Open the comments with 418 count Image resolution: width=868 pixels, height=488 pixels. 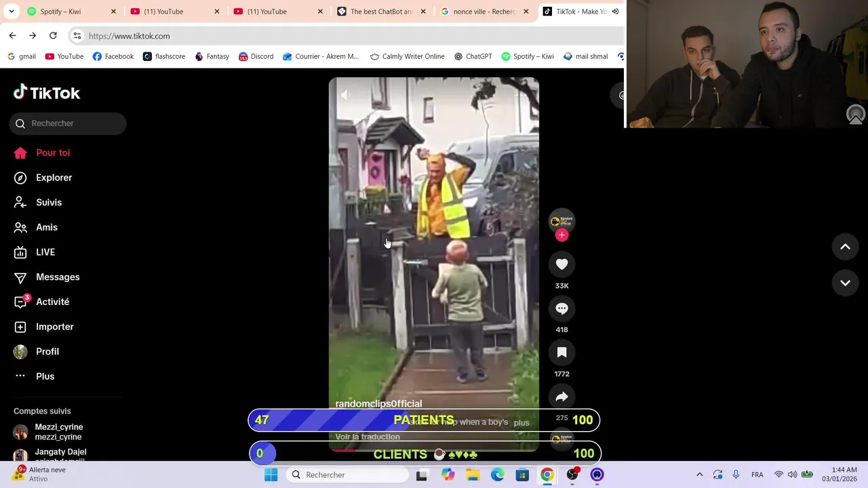pos(561,308)
